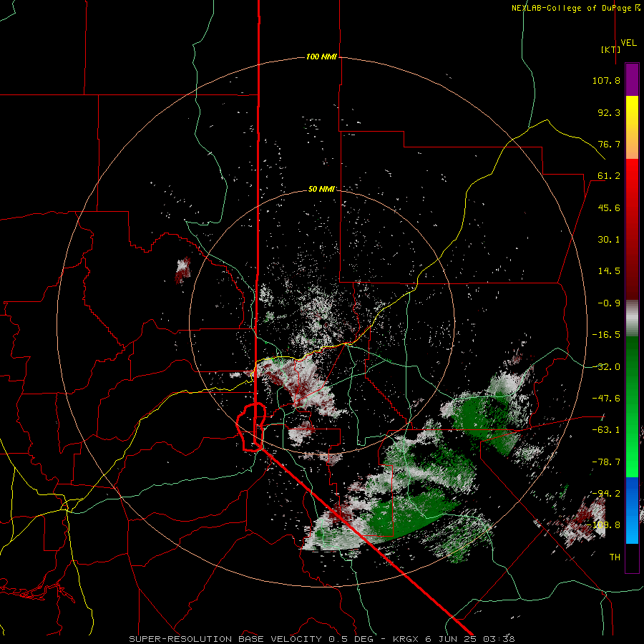Select the -16.5 scale value
The width and height of the screenshot is (644, 644).
coord(606,335)
